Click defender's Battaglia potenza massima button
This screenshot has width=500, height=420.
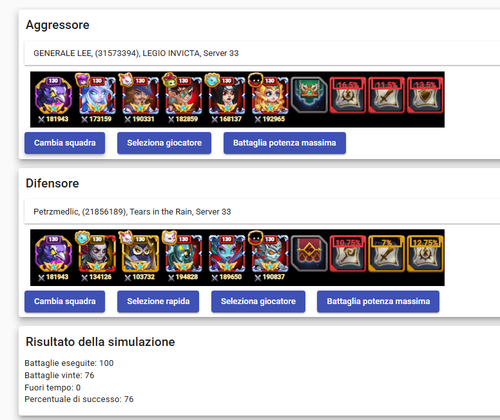[378, 301]
